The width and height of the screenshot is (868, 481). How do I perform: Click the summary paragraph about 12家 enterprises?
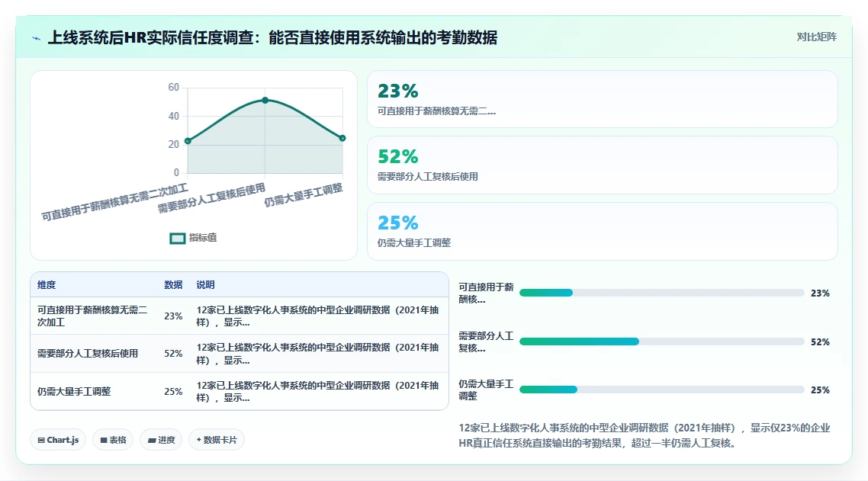pyautogui.click(x=645, y=435)
